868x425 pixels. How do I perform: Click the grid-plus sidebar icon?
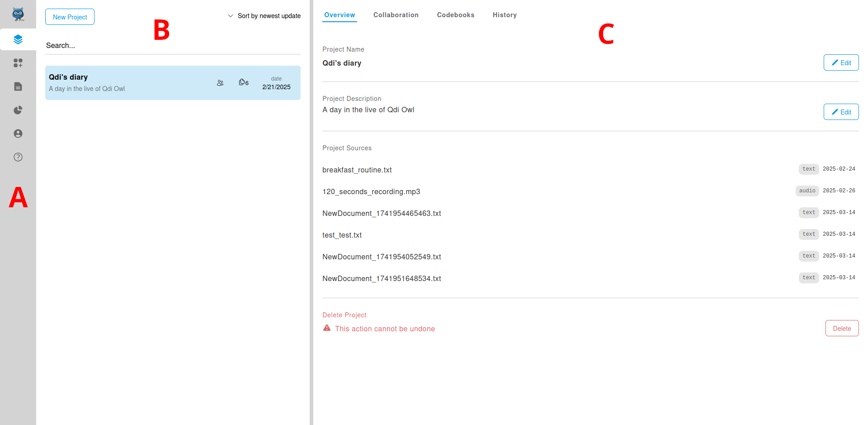tap(18, 63)
